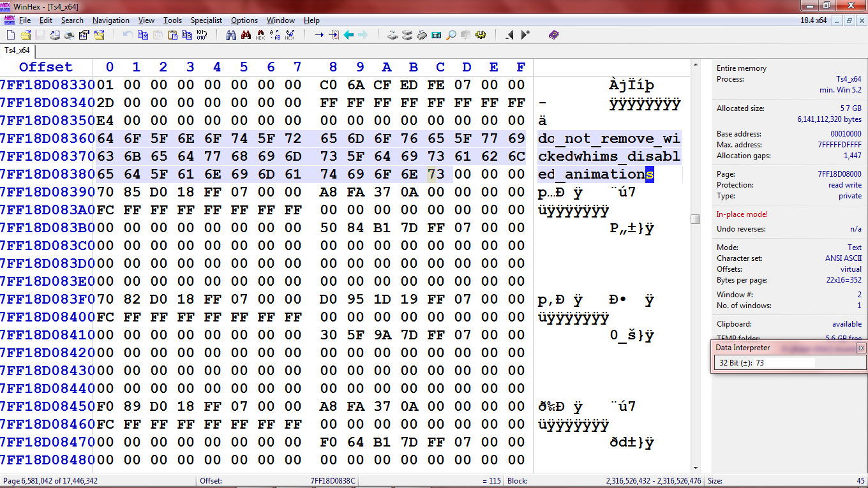Click the Replace Hex Values icon

coord(290,35)
